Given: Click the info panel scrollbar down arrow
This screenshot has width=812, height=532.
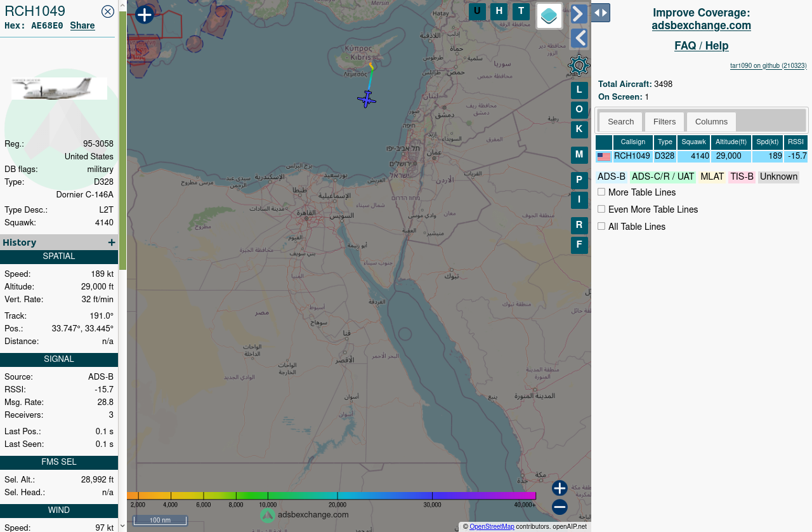Looking at the screenshot, I should click(123, 527).
